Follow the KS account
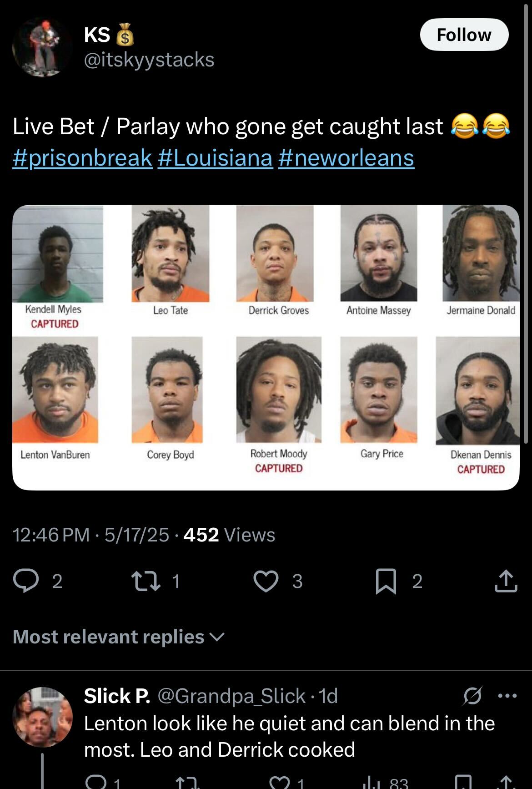 pos(464,35)
